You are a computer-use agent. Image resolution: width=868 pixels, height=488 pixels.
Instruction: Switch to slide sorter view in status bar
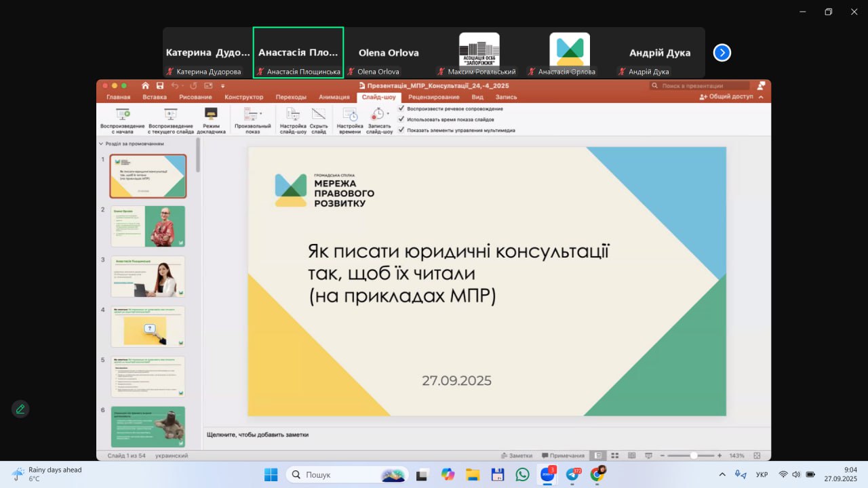click(x=615, y=455)
